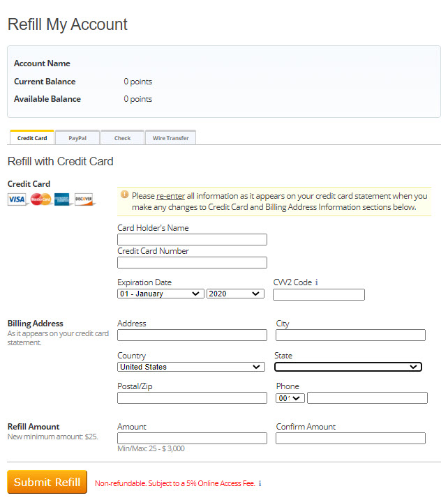Switch to the PayPal tab

click(77, 138)
